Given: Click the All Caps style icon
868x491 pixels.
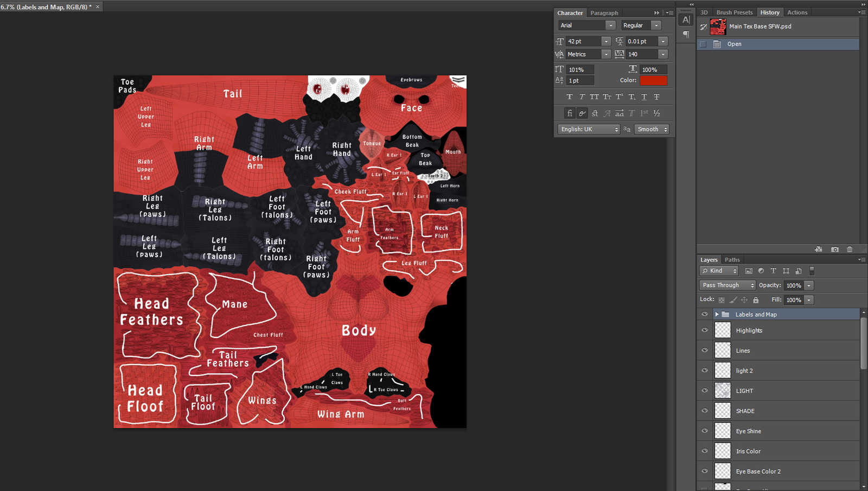Looking at the screenshot, I should coord(594,97).
